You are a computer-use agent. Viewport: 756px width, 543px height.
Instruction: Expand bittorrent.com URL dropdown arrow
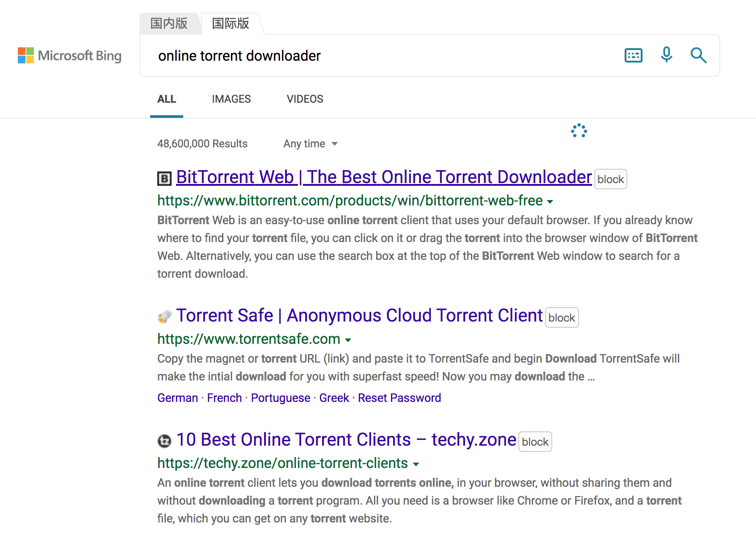[550, 202]
